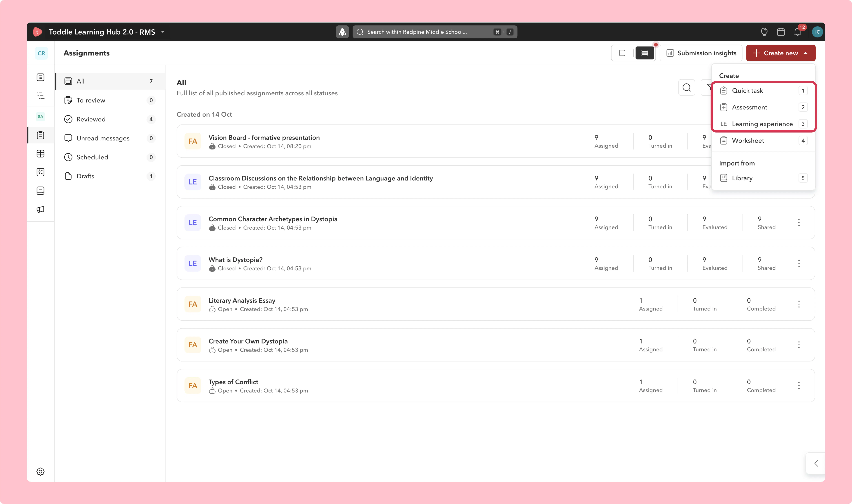Viewport: 852px width, 504px height.
Task: Expand the side panel chevron at bottom right
Action: [x=816, y=463]
